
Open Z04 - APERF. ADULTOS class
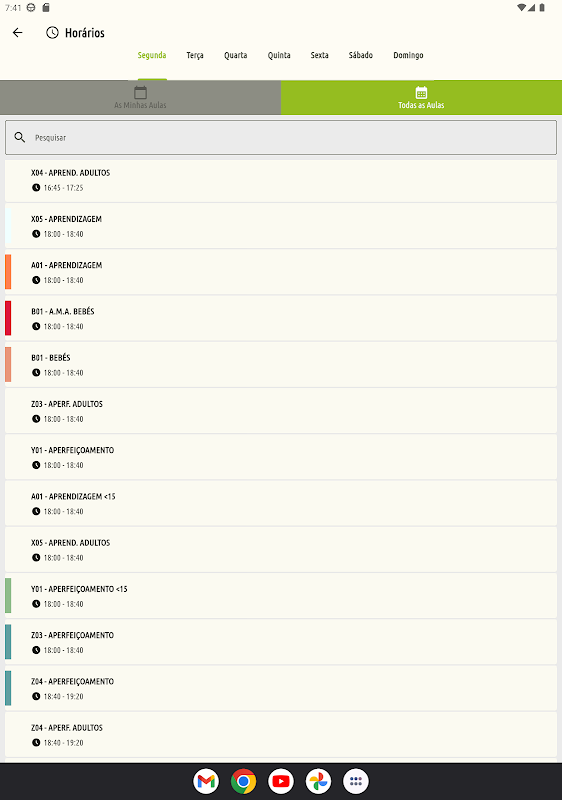click(x=281, y=735)
